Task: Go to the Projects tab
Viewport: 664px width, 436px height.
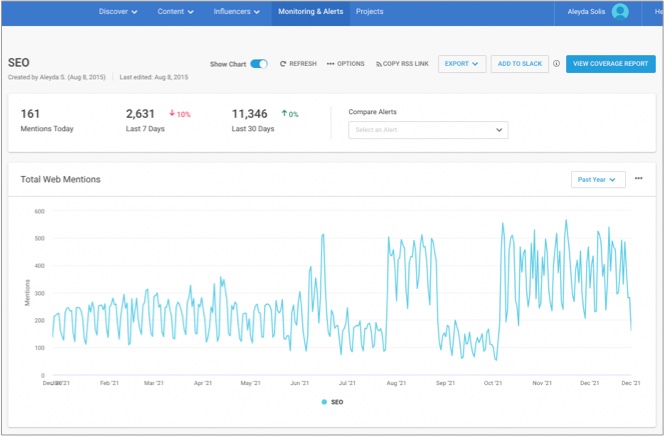Action: (x=369, y=12)
